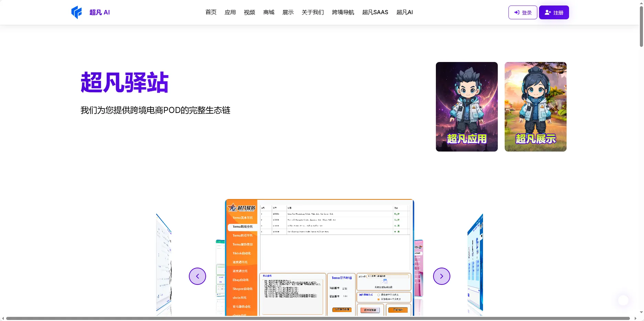Click the circular floating button at bottom right

(x=624, y=300)
